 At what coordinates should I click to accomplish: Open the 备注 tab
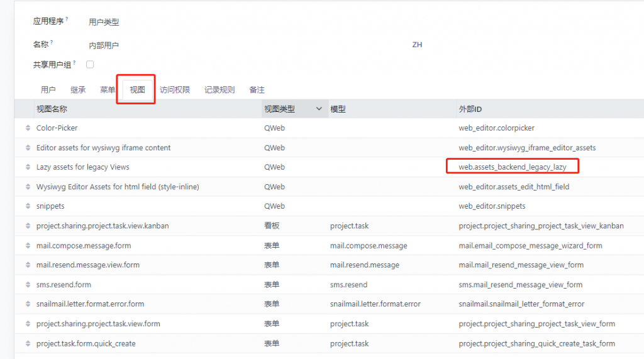pos(257,89)
